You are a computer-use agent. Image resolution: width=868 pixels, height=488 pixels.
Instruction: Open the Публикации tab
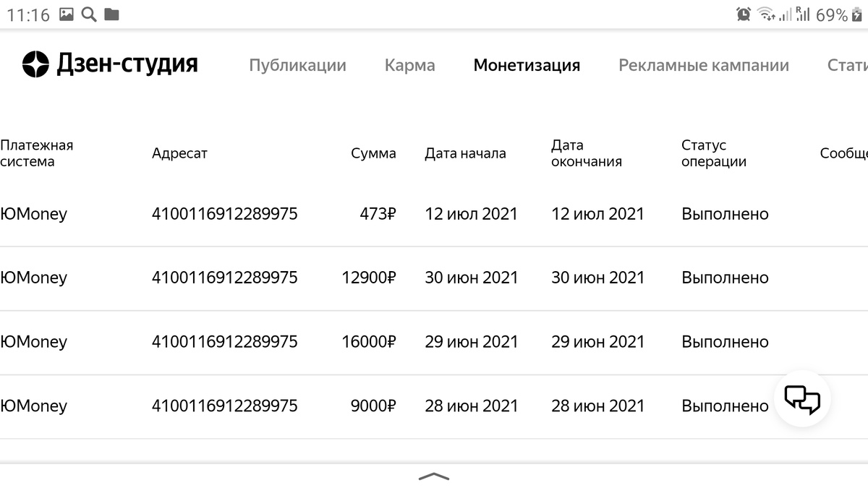pyautogui.click(x=297, y=65)
